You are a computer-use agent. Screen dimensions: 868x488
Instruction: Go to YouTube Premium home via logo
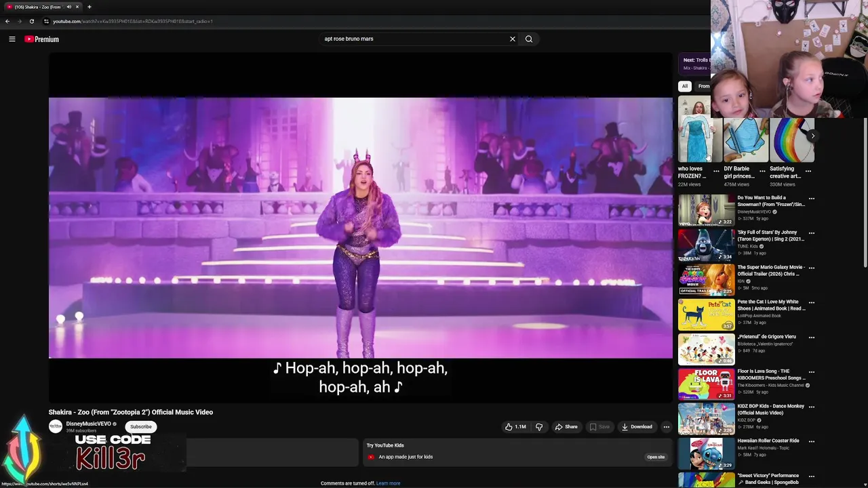(x=42, y=39)
